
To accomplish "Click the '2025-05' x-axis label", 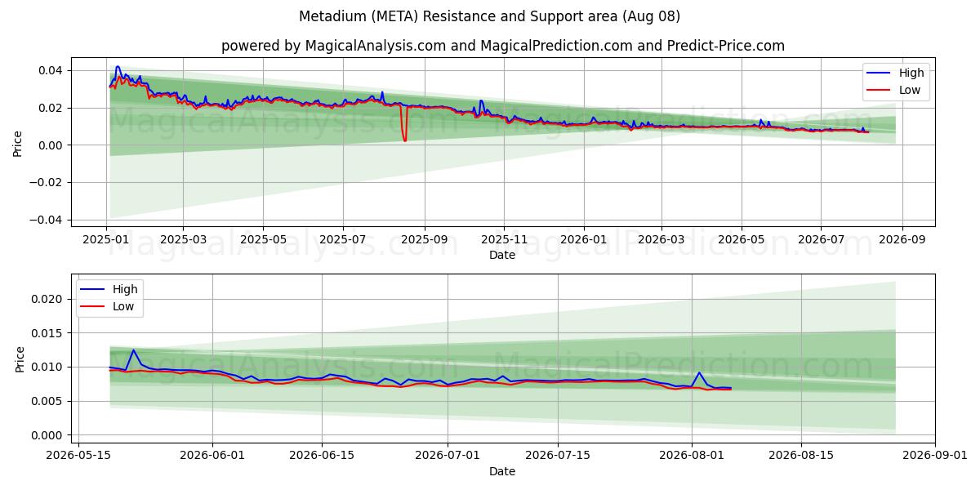I will [x=263, y=241].
